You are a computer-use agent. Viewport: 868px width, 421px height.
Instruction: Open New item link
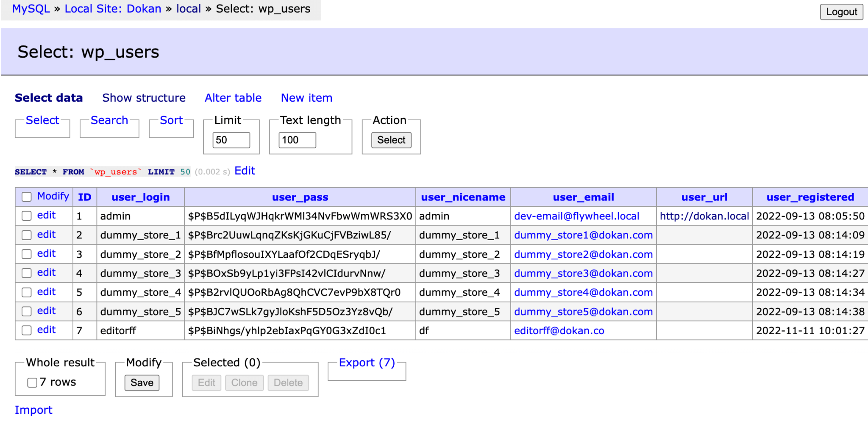306,98
